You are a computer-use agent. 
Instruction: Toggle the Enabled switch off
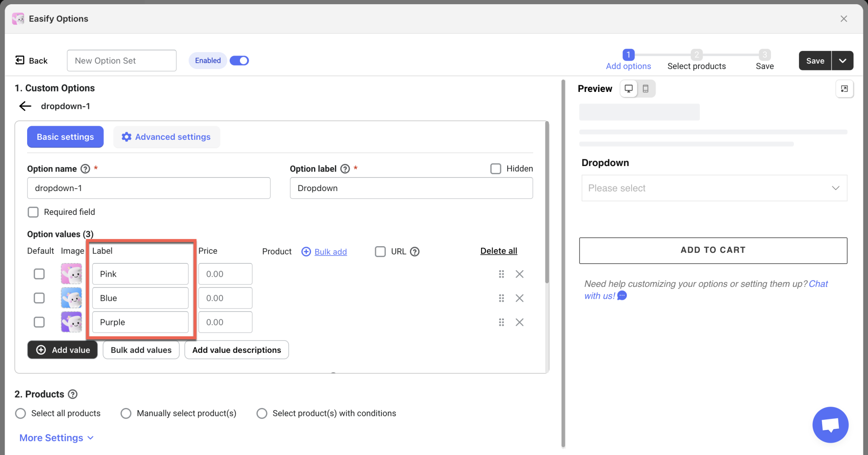239,61
